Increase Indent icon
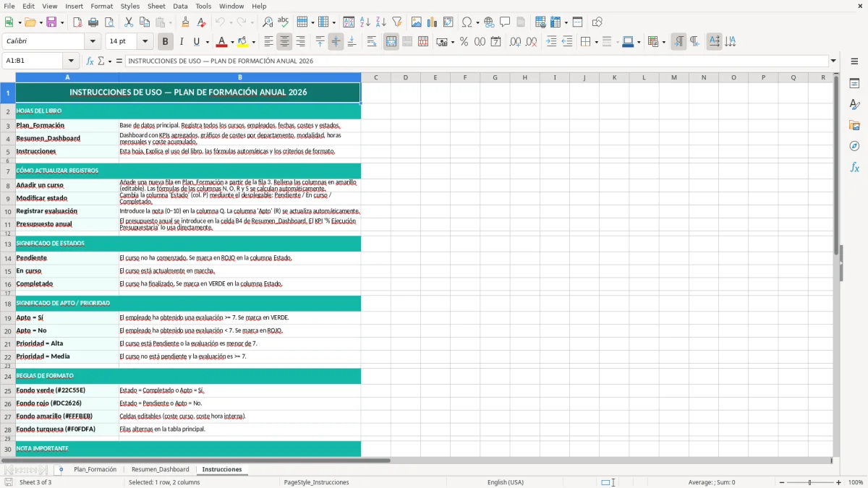The height and width of the screenshot is (488, 868). 551,42
